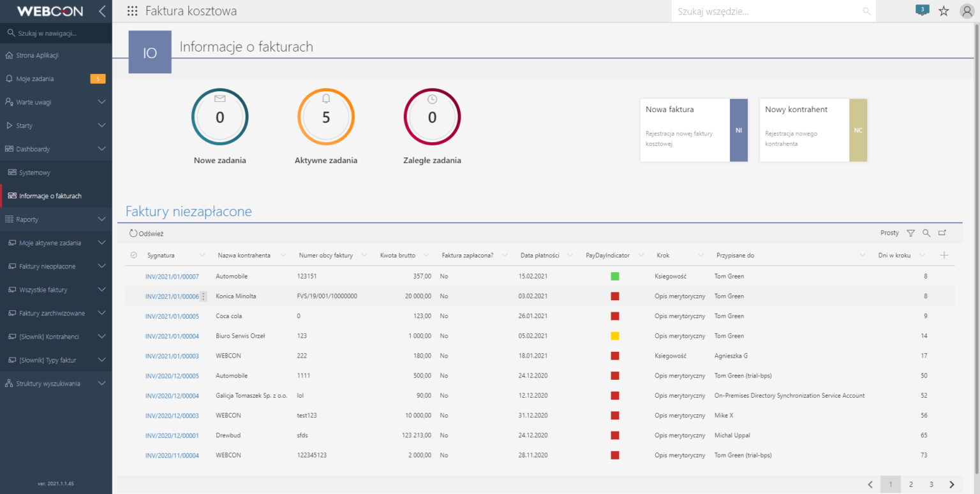The image size is (980, 494).
Task: Collapse the Dashboardy section chevron
Action: point(102,149)
